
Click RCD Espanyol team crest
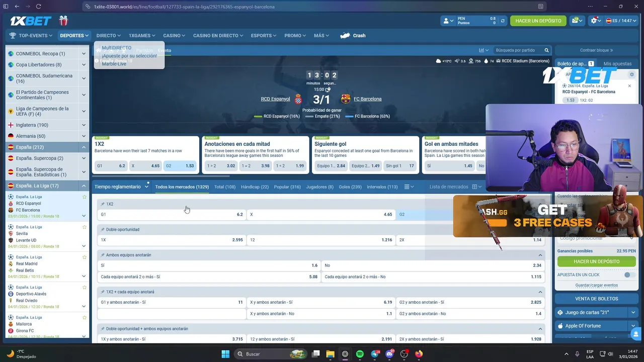pos(298,99)
